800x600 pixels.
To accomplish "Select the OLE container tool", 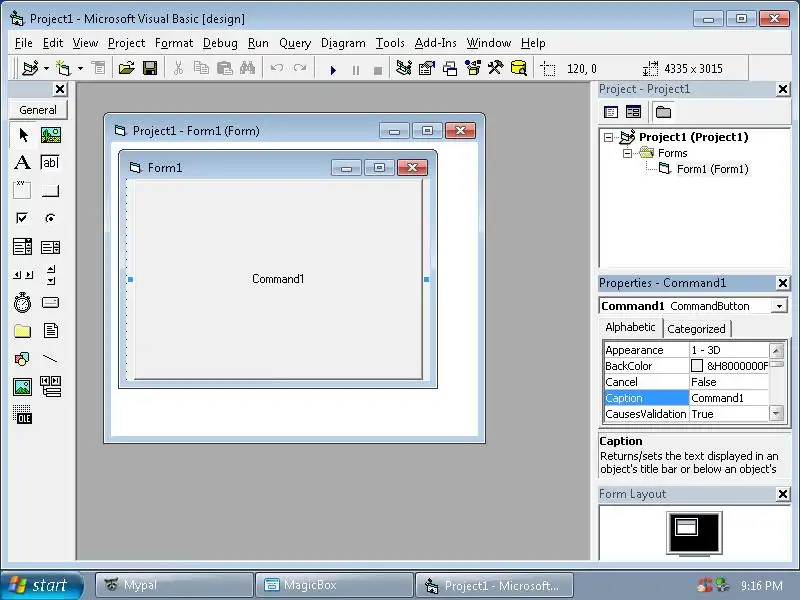I will click(23, 414).
